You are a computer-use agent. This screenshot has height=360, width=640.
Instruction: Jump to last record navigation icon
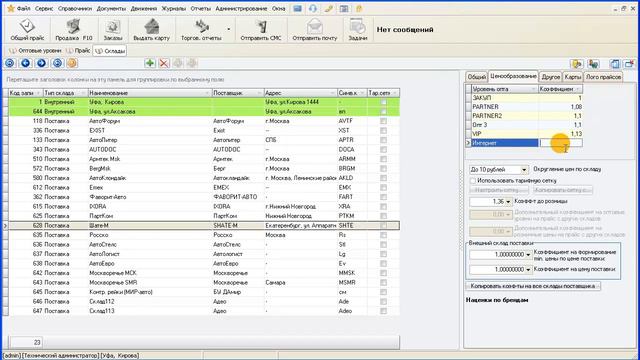coord(57,63)
